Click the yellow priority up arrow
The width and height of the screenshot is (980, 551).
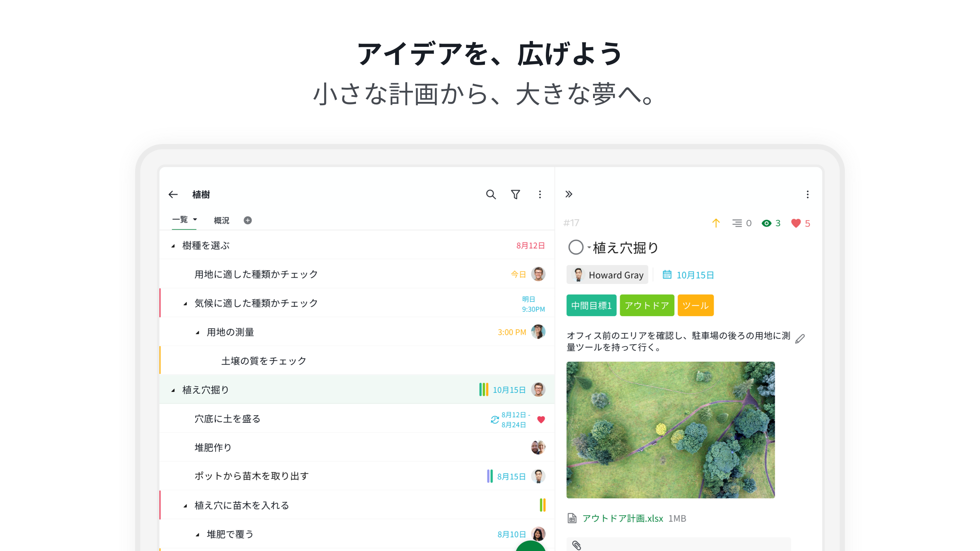click(x=716, y=223)
